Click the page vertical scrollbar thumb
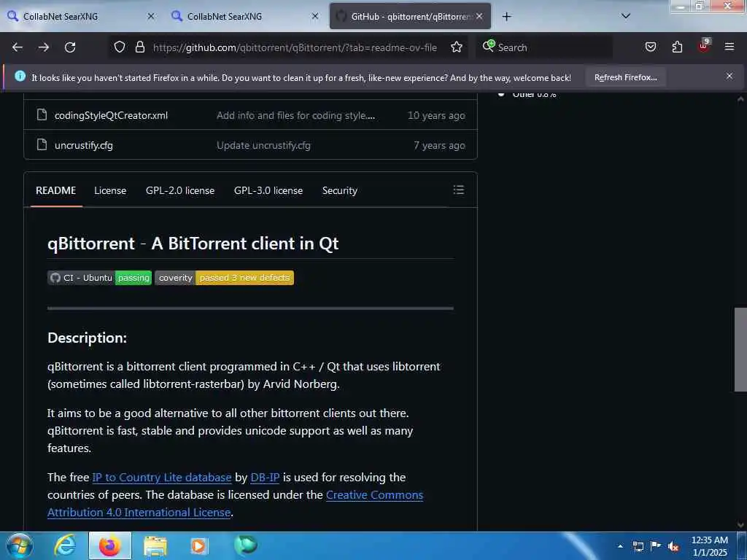The width and height of the screenshot is (747, 560). (x=740, y=349)
